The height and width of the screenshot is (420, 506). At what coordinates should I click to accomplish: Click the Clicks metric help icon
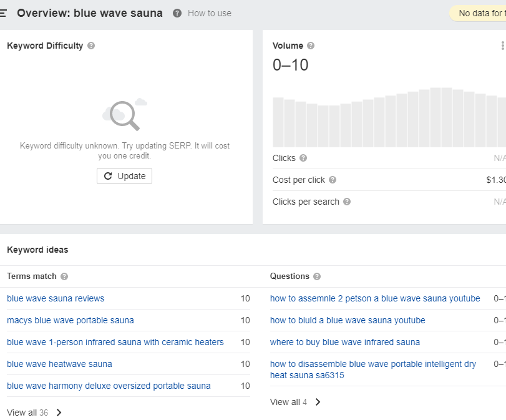303,158
